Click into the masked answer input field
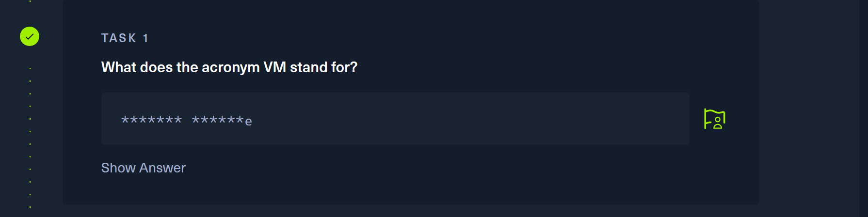The width and height of the screenshot is (868, 217). coord(395,119)
